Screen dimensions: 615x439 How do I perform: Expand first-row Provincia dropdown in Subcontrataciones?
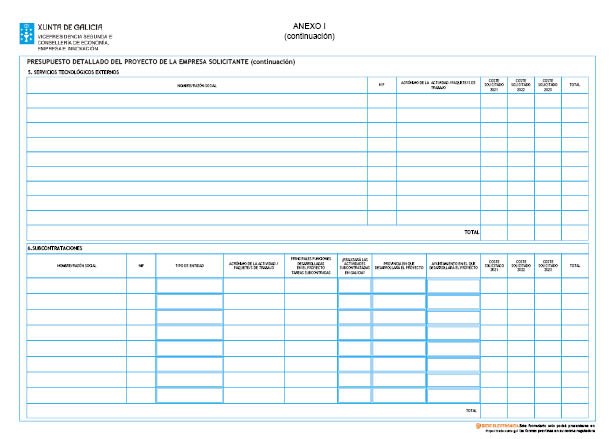pyautogui.click(x=399, y=286)
